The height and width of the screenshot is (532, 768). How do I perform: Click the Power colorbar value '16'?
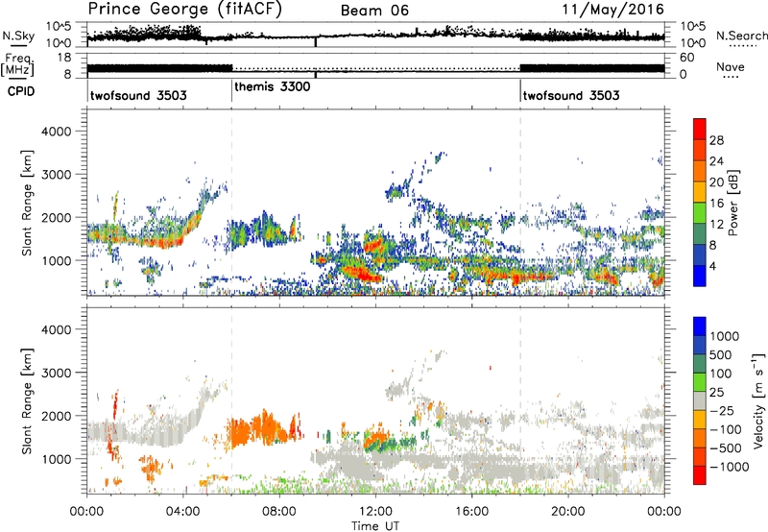tap(716, 204)
